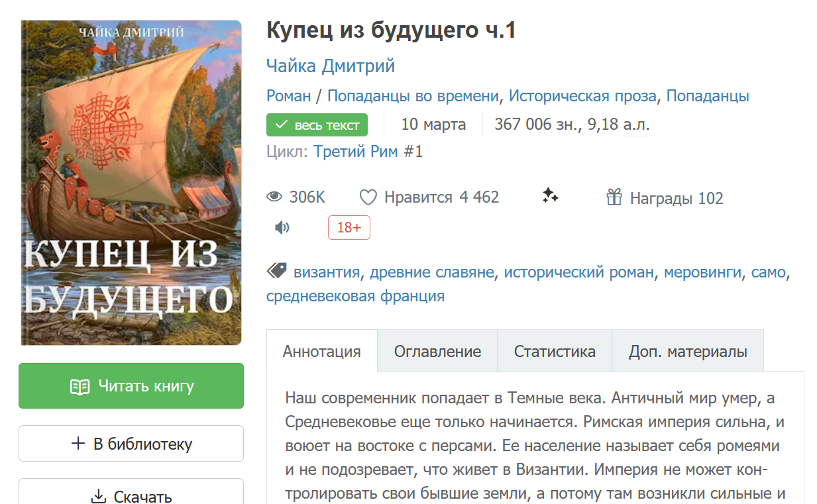Viewport: 817px width, 504px height.
Task: Click the древние славяне tag
Action: [x=432, y=272]
